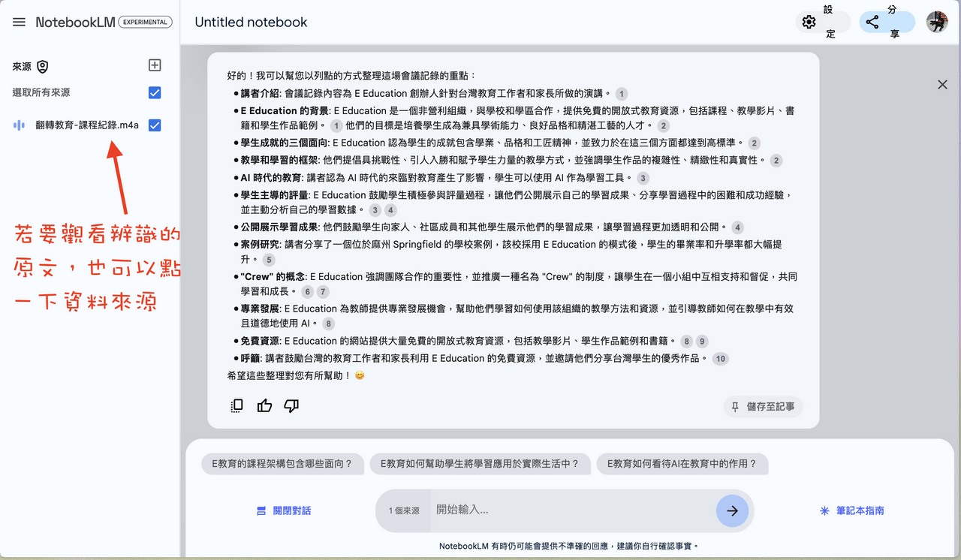The height and width of the screenshot is (560, 961).
Task: Click 儲存至記事 to save the note
Action: 764,407
